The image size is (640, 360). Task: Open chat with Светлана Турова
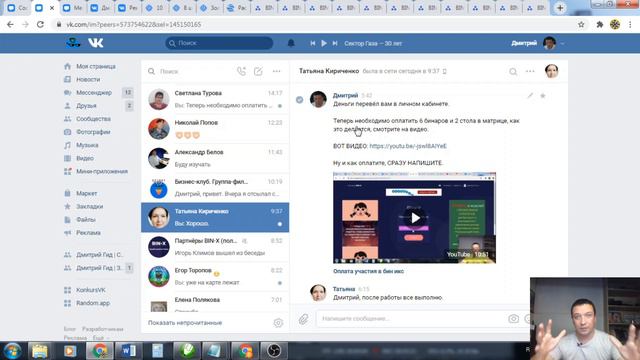point(215,99)
